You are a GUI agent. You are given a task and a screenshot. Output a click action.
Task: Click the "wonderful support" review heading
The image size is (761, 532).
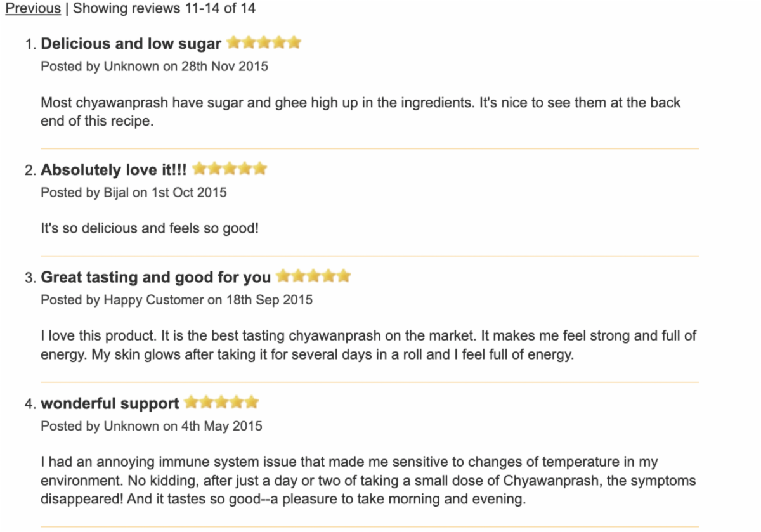point(110,403)
